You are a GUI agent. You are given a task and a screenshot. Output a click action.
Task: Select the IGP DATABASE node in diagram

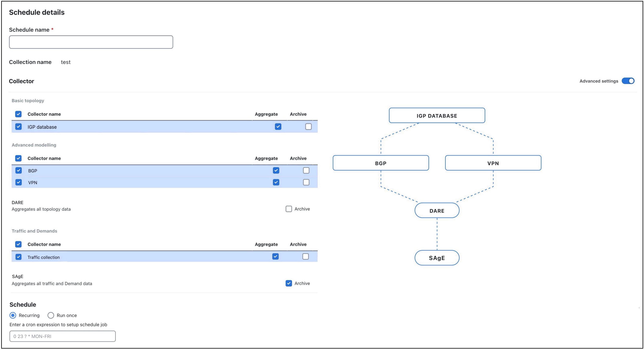click(437, 116)
